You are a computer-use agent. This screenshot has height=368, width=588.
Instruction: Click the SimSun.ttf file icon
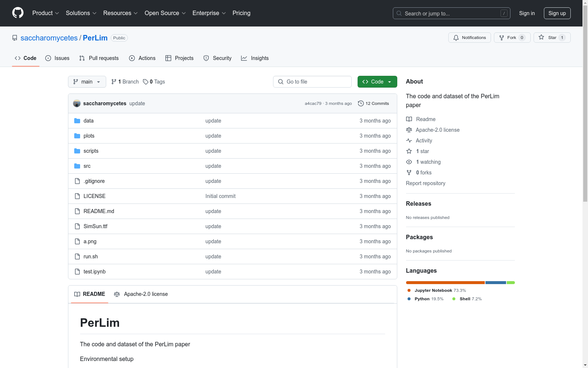(x=77, y=226)
